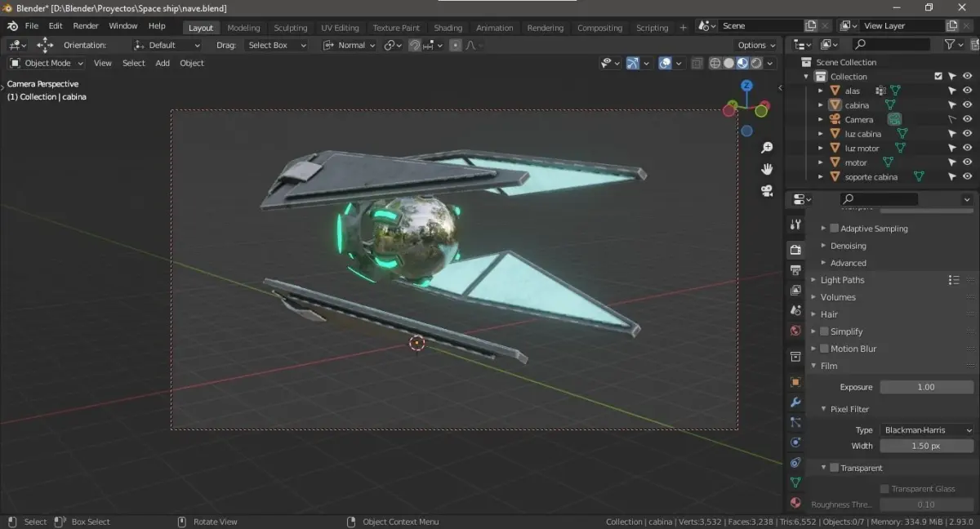This screenshot has width=980, height=529.
Task: Expand the alas object in outliner
Action: pos(821,91)
